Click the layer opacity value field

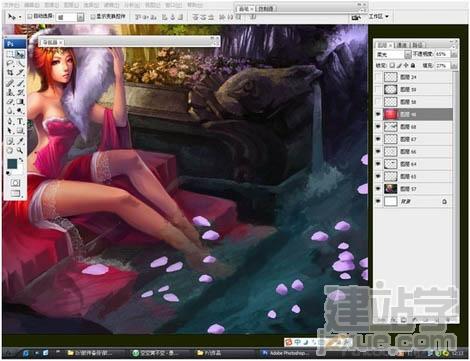(442, 54)
